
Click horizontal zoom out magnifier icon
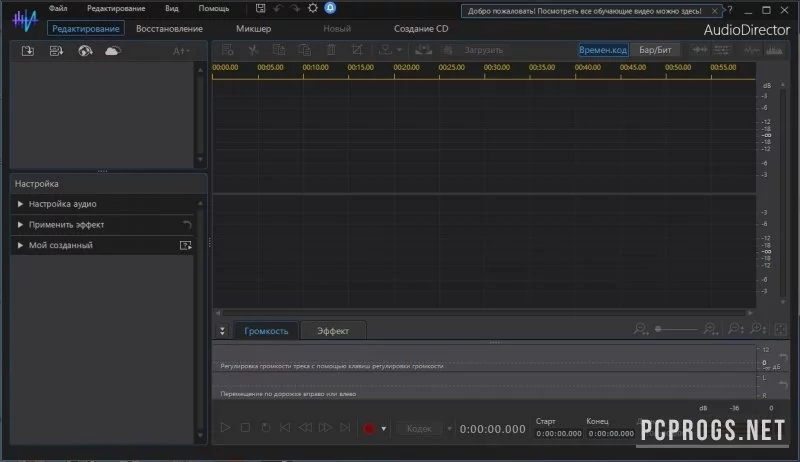(640, 329)
